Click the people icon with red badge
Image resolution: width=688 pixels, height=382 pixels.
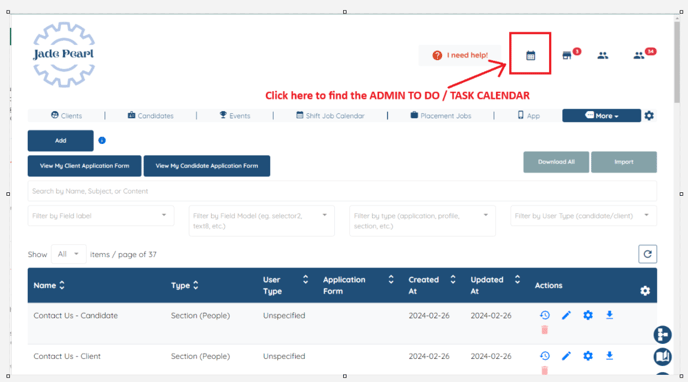click(639, 55)
